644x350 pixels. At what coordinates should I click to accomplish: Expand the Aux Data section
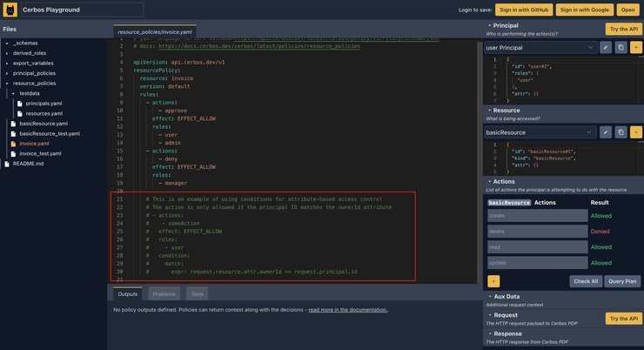506,296
